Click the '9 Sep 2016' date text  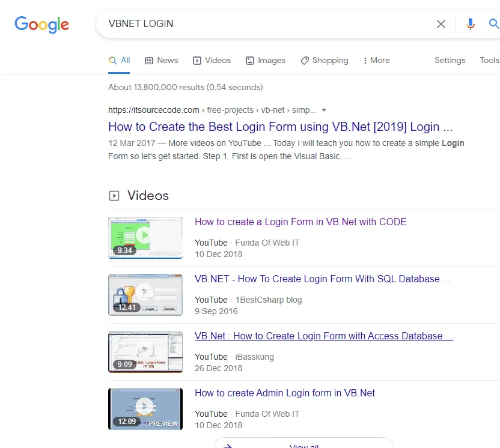(x=216, y=311)
